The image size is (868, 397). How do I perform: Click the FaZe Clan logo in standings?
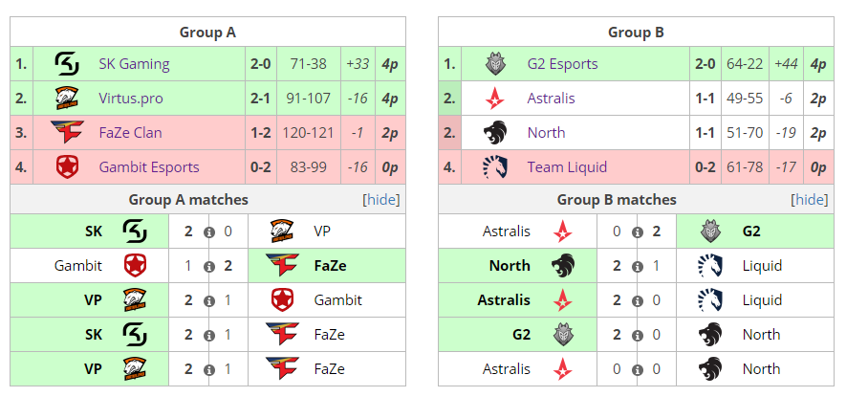click(x=67, y=132)
